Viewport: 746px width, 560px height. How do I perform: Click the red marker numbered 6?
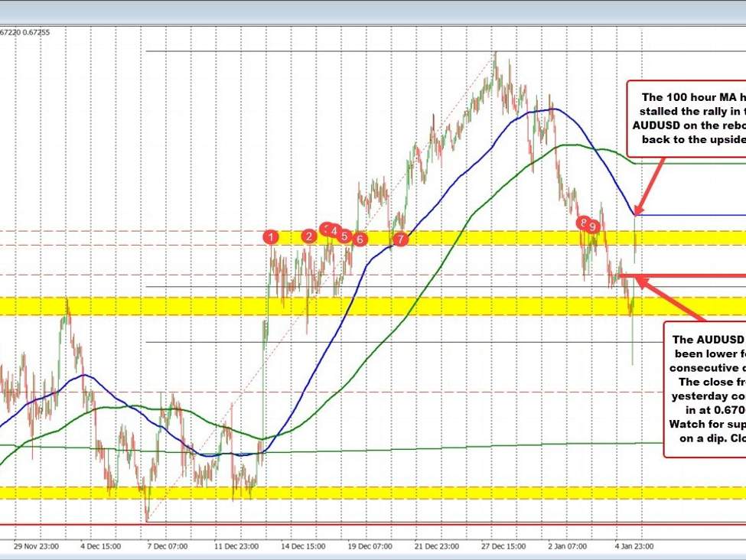360,239
